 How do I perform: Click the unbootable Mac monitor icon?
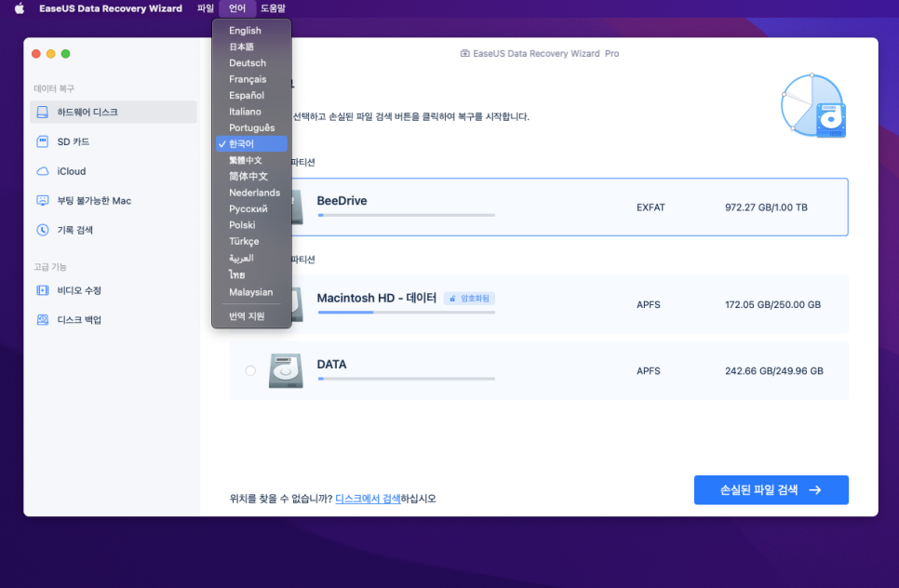tap(43, 201)
